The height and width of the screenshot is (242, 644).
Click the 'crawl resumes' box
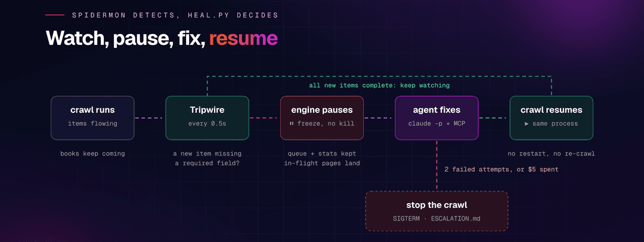click(551, 118)
